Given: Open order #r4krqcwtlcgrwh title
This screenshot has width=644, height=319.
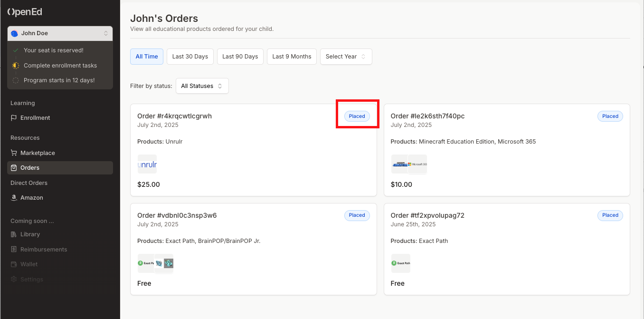Looking at the screenshot, I should pyautogui.click(x=174, y=116).
